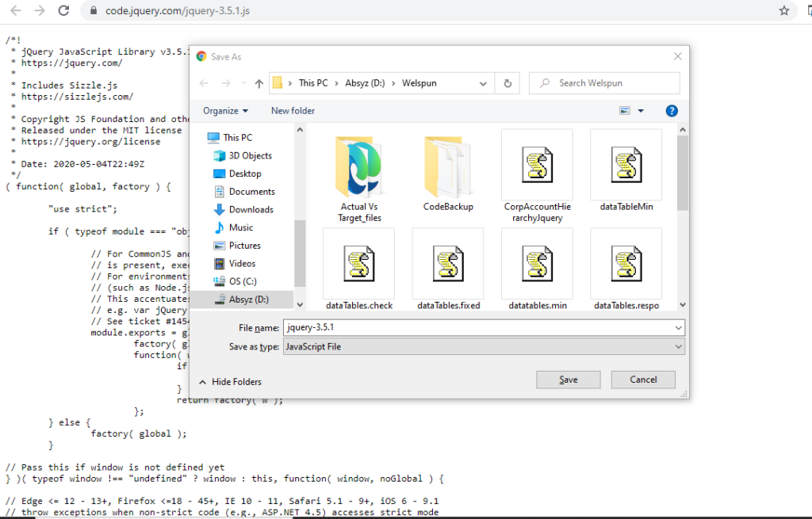Click the Save button
The height and width of the screenshot is (519, 812).
pyautogui.click(x=568, y=380)
